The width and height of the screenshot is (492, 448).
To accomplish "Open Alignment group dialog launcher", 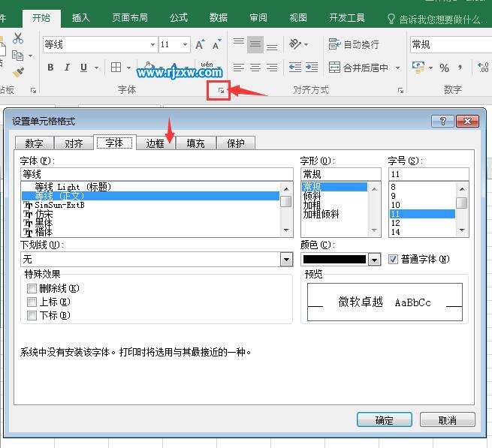I will (400, 91).
